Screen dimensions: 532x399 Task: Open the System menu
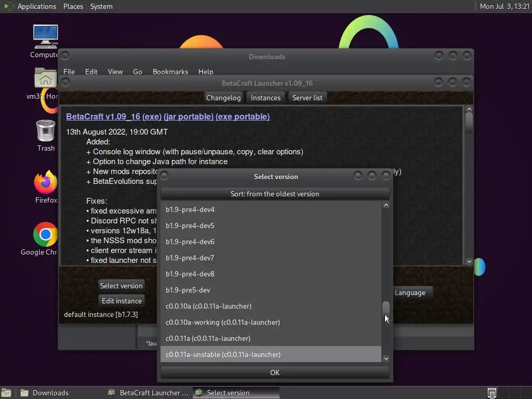pyautogui.click(x=101, y=6)
